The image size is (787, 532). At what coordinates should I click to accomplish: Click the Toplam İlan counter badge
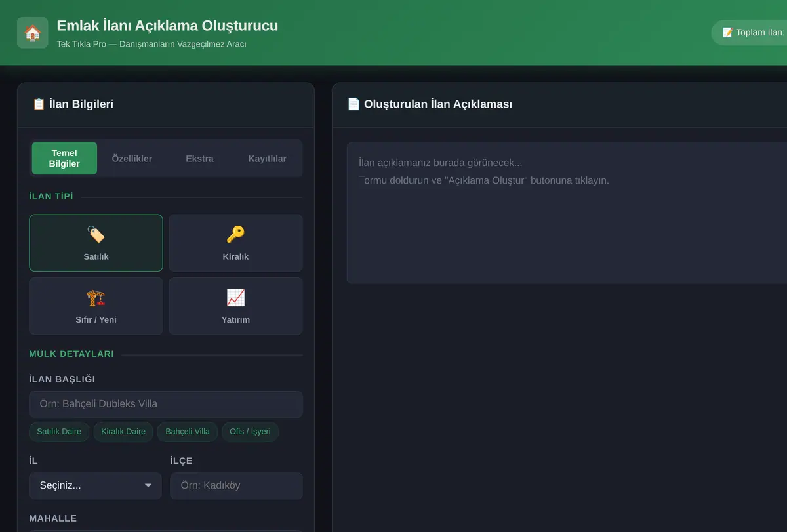(x=749, y=32)
